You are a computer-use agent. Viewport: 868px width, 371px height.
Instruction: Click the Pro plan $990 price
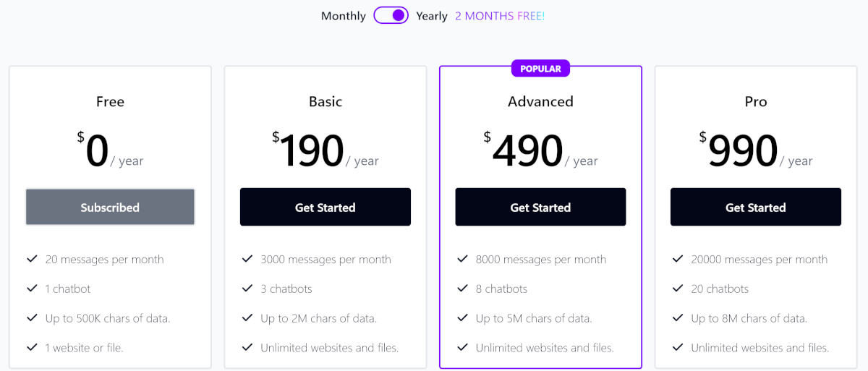click(x=739, y=151)
